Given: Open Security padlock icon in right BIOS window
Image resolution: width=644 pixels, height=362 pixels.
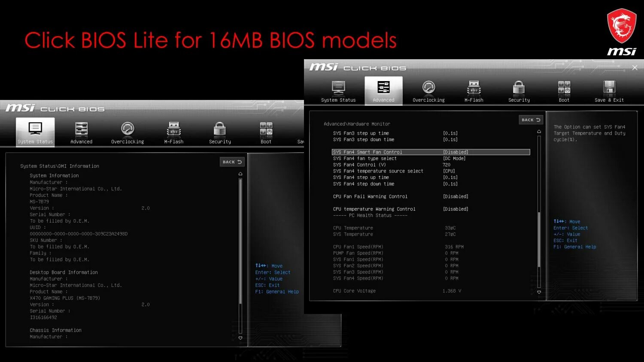Looking at the screenshot, I should 519,88.
